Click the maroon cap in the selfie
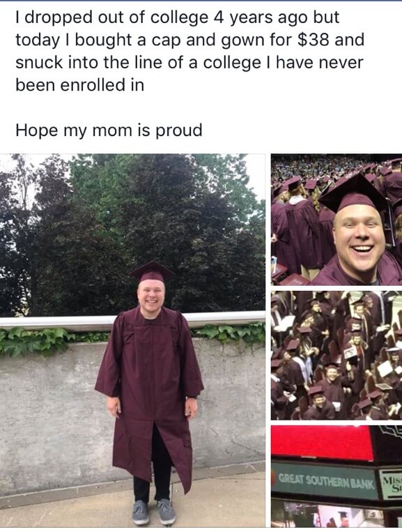The image size is (402, 532). click(x=353, y=192)
